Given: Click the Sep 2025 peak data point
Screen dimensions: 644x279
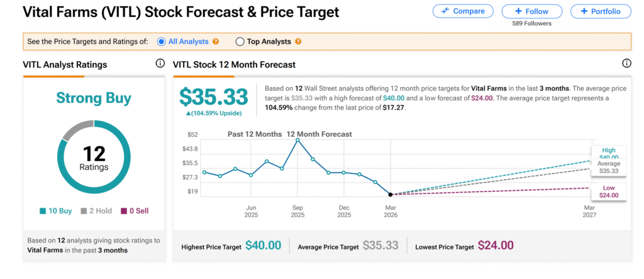Looking at the screenshot, I should (297, 140).
